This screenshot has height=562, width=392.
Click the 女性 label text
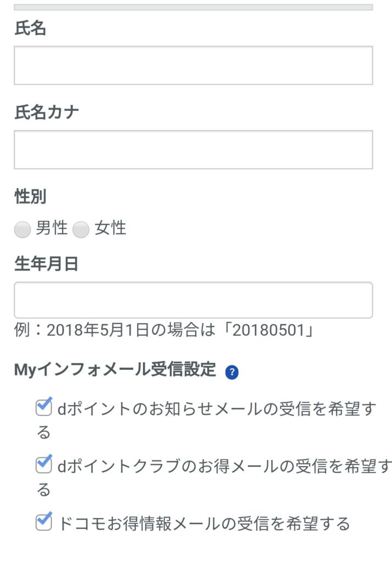[x=110, y=228]
